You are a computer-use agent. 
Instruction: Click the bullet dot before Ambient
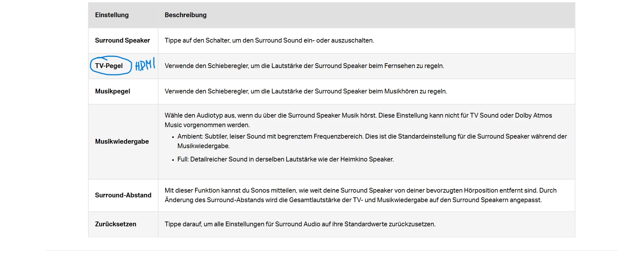tap(173, 137)
